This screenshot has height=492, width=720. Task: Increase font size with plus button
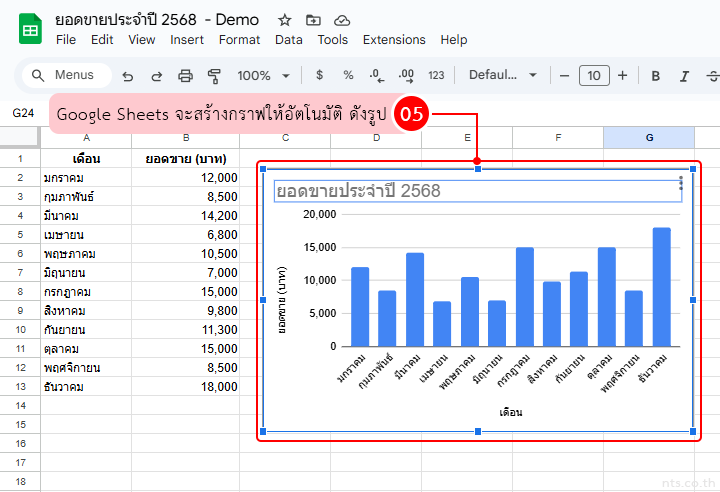622,75
